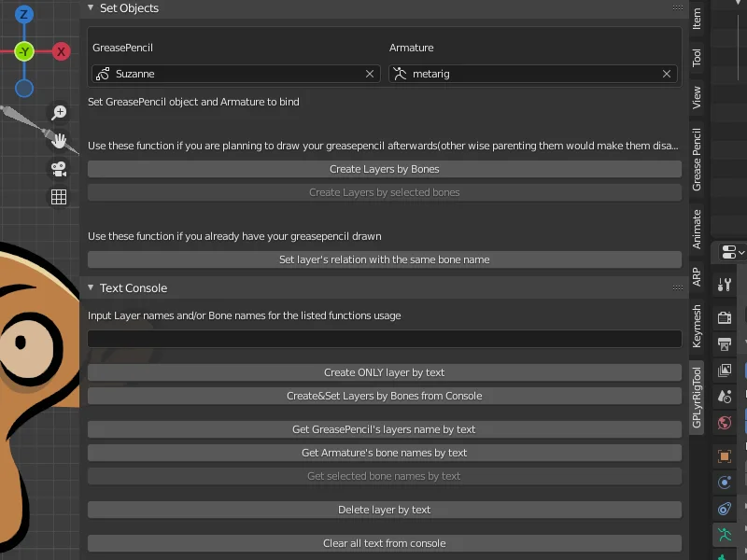Select the Tool properties tab wrench icon
747x560 pixels.
[725, 284]
